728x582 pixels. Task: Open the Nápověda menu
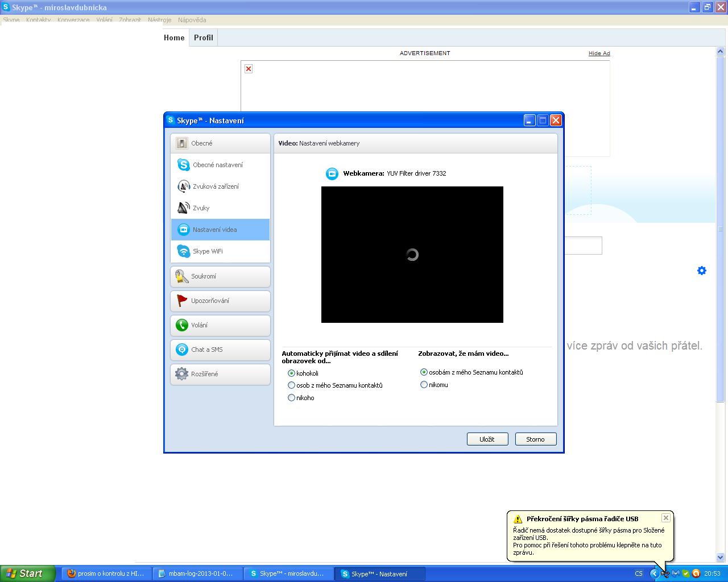(x=192, y=20)
